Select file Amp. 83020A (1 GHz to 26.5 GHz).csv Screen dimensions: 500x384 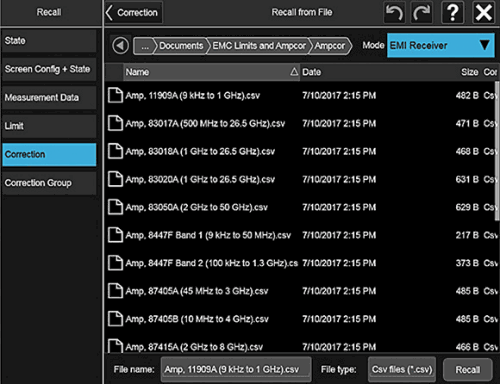(200, 180)
